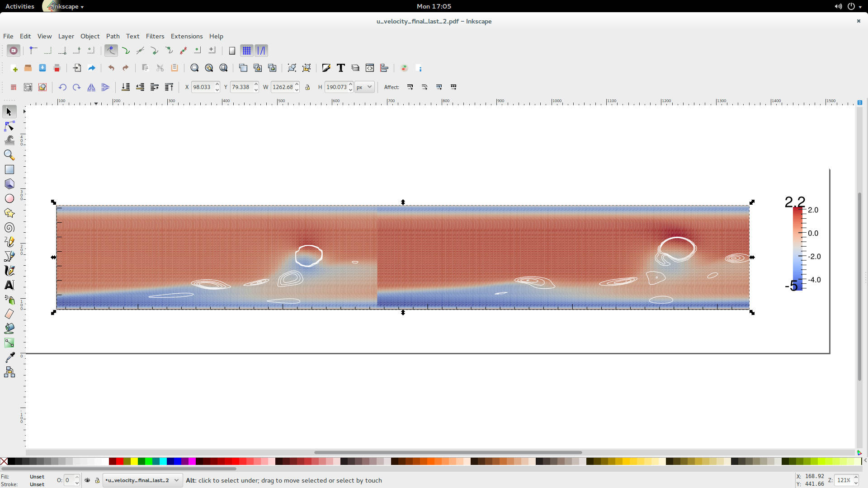
Task: Open the XML editor from the toolbar
Action: click(x=370, y=68)
